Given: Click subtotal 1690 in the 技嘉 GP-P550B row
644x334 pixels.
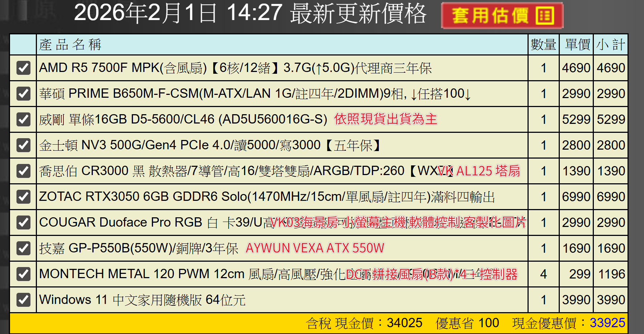Looking at the screenshot, I should [x=612, y=248].
